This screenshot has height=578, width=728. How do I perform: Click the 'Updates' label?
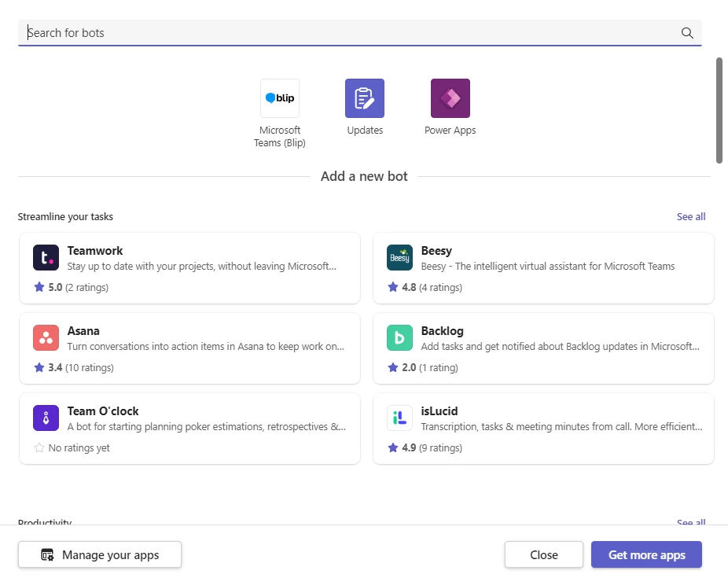point(365,131)
